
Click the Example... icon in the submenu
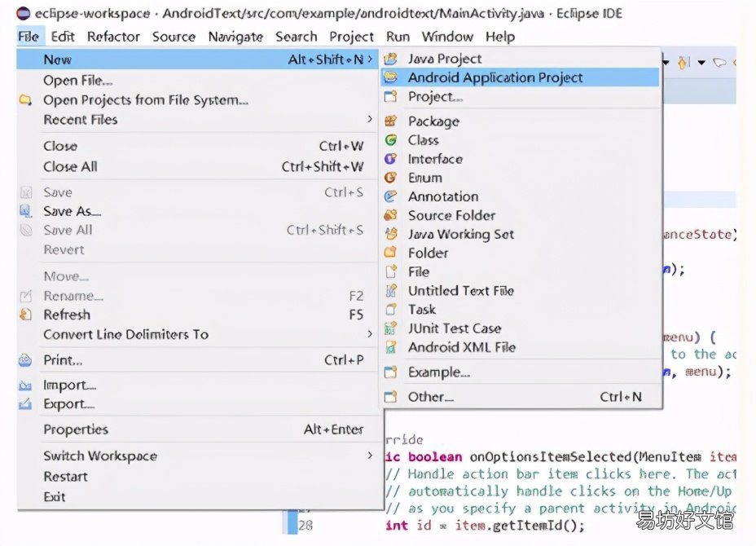[390, 372]
